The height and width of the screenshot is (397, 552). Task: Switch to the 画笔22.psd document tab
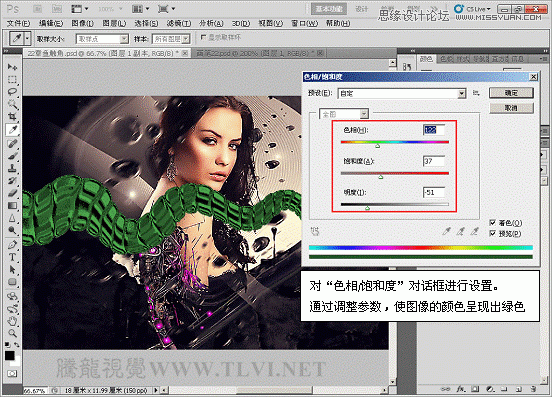(x=256, y=53)
